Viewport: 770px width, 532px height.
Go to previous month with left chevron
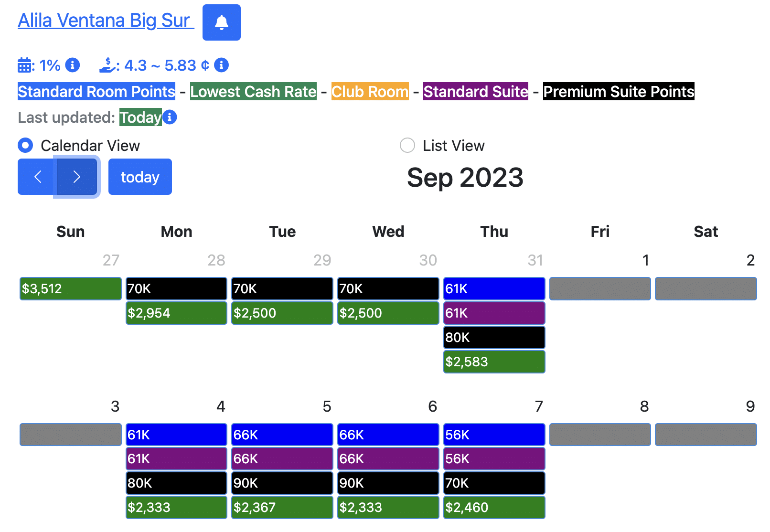38,177
